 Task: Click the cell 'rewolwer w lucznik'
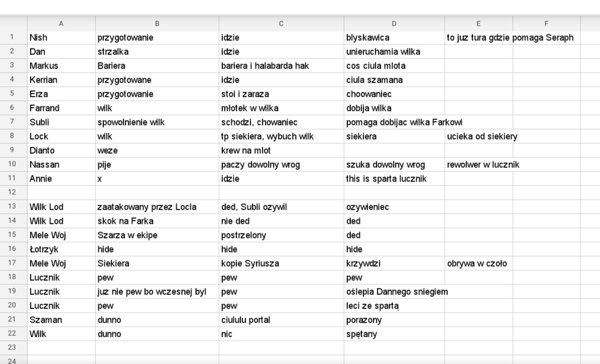click(x=478, y=164)
